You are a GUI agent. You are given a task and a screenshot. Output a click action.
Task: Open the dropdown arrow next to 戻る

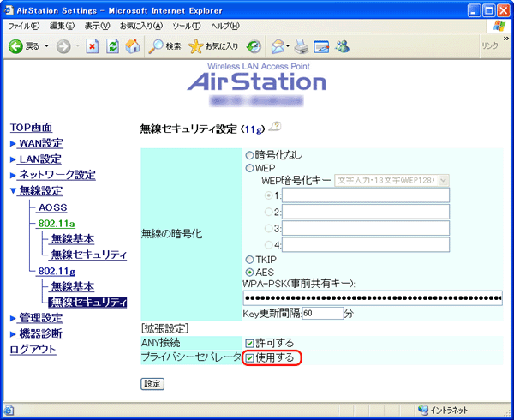[46, 46]
